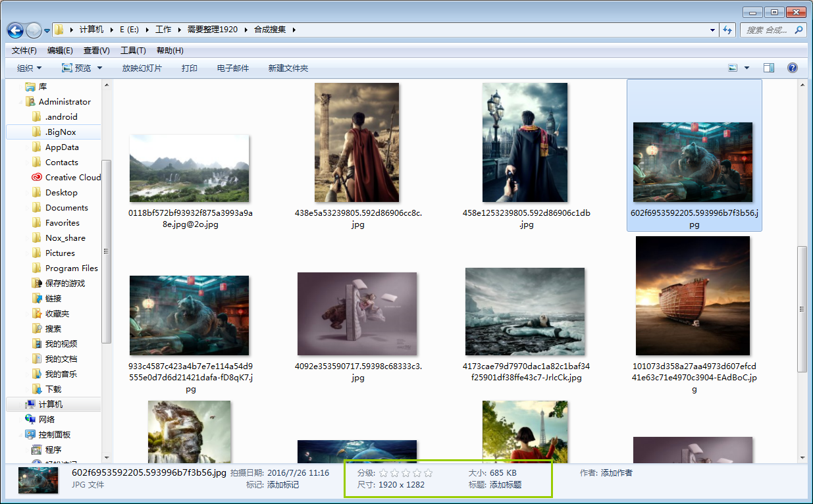Open the recent pages dropdown arrow
813x504 pixels.
coord(47,30)
